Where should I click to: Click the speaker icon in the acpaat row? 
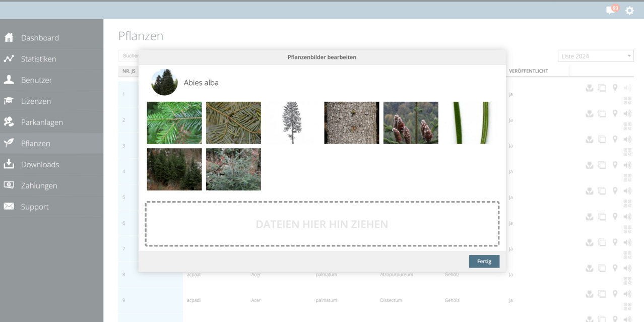(x=627, y=268)
